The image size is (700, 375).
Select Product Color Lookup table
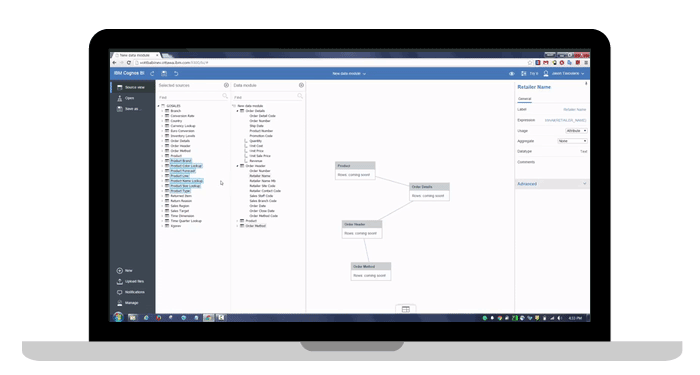[186, 166]
